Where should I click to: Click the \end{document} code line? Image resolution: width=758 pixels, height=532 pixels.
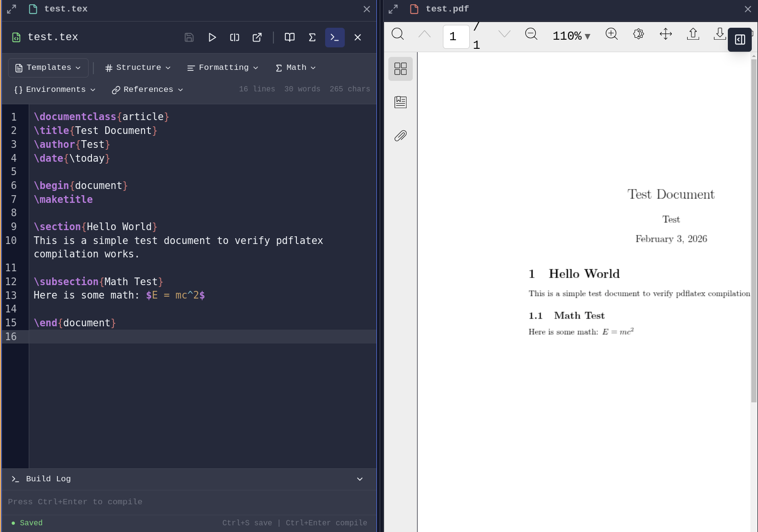pyautogui.click(x=75, y=323)
